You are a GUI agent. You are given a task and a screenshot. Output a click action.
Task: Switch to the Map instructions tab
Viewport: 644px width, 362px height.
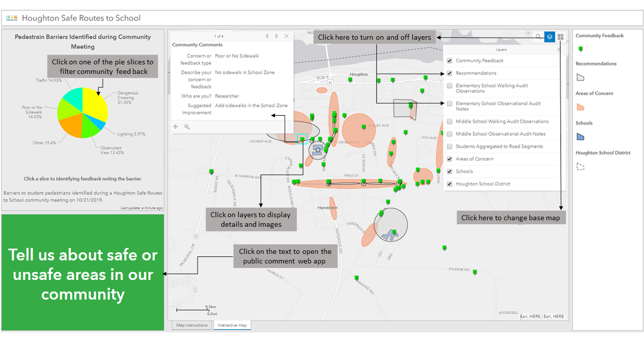coord(192,325)
